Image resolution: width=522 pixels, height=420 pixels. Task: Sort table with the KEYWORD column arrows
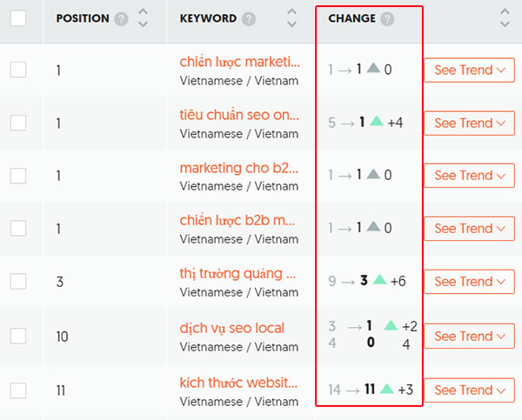coord(292,18)
